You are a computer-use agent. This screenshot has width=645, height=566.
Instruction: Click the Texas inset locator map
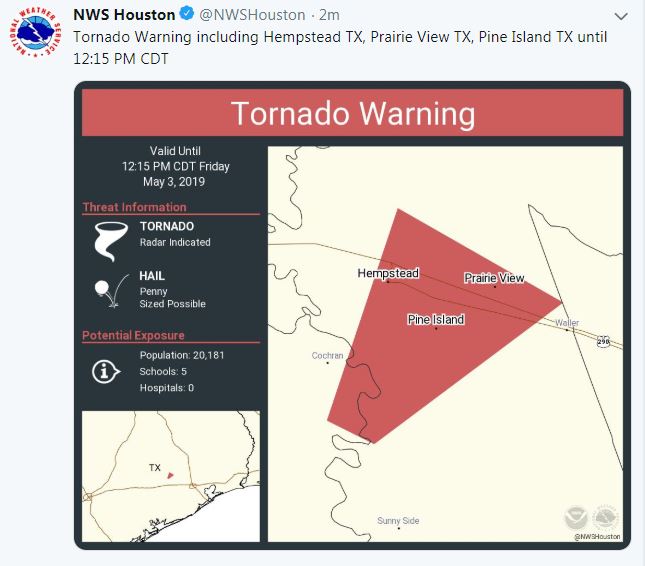pyautogui.click(x=170, y=477)
